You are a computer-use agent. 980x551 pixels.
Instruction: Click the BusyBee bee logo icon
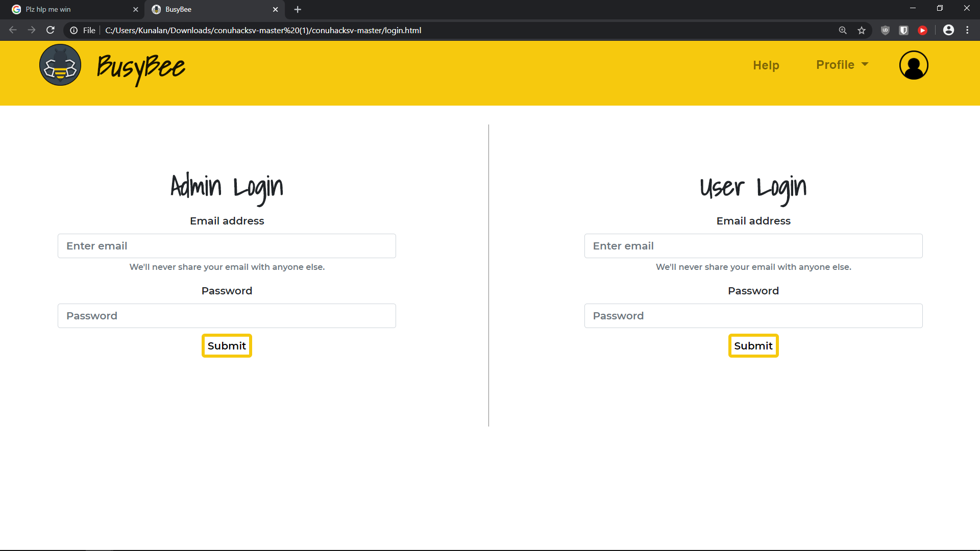(60, 65)
